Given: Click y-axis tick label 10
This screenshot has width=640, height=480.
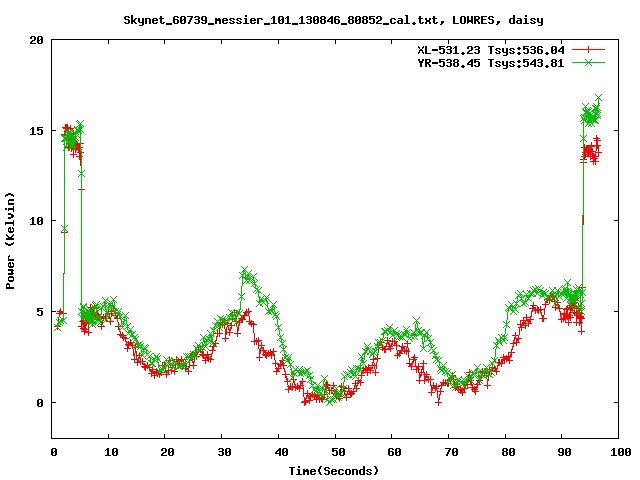Looking at the screenshot, I should (x=36, y=221).
